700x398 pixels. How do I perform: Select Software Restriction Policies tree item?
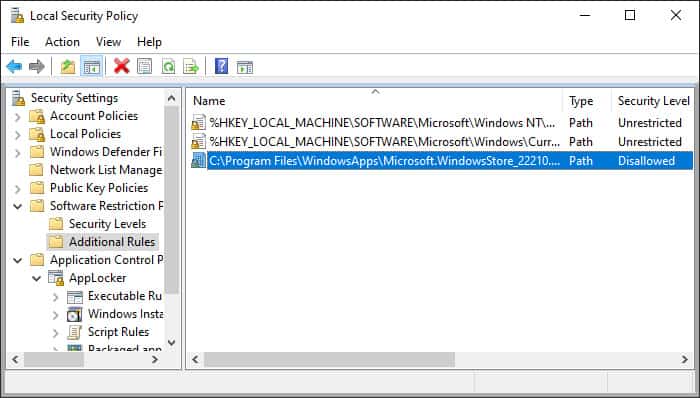click(106, 206)
